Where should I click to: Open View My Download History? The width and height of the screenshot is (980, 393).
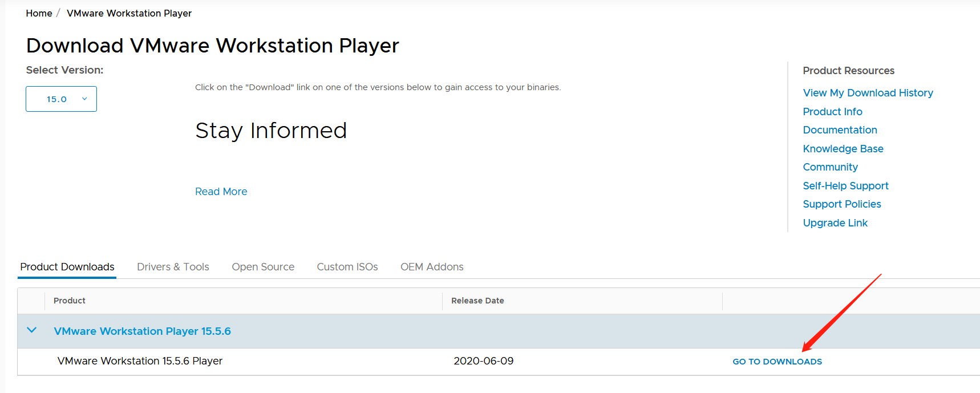(868, 93)
